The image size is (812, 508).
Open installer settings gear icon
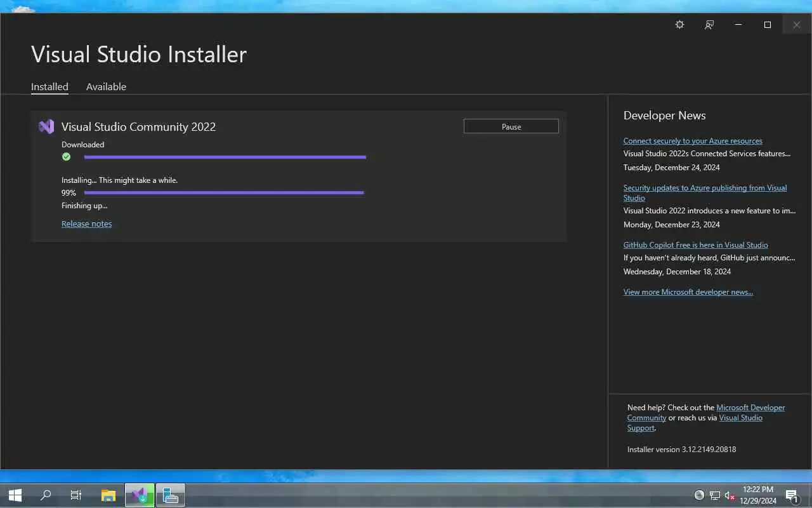(x=679, y=25)
